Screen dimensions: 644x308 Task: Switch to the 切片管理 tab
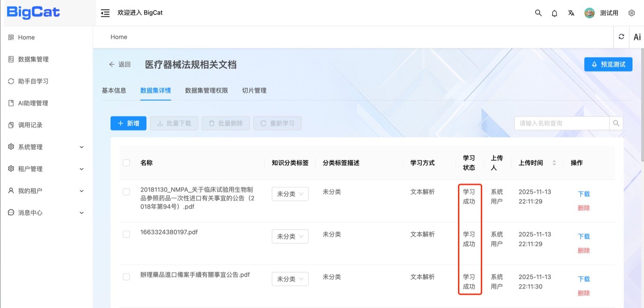(x=254, y=90)
